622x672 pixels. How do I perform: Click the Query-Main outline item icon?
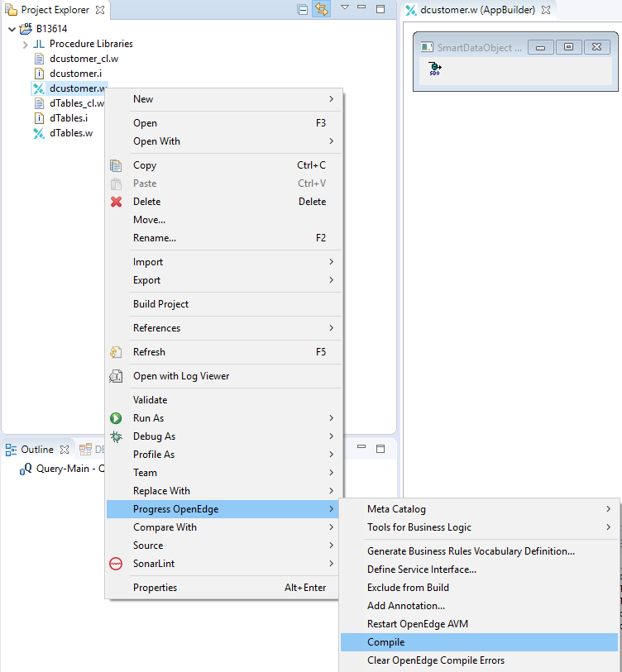click(26, 469)
